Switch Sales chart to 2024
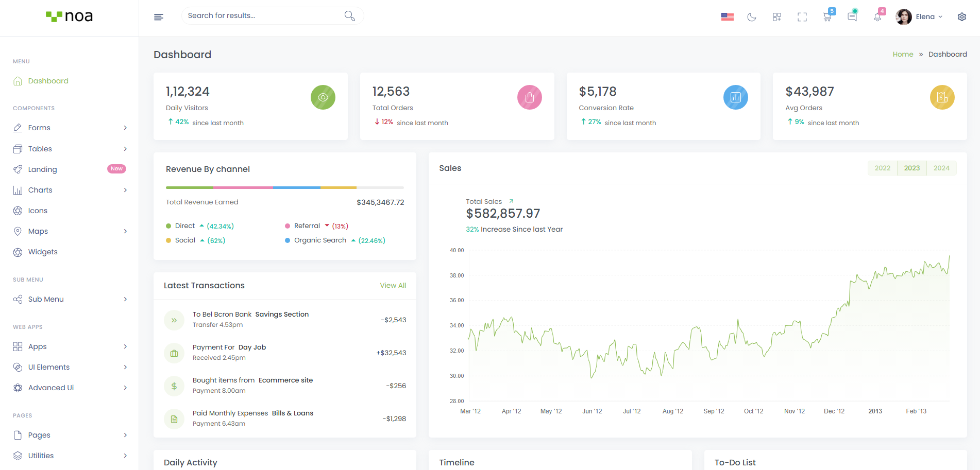Viewport: 980px width, 470px height. (x=941, y=168)
